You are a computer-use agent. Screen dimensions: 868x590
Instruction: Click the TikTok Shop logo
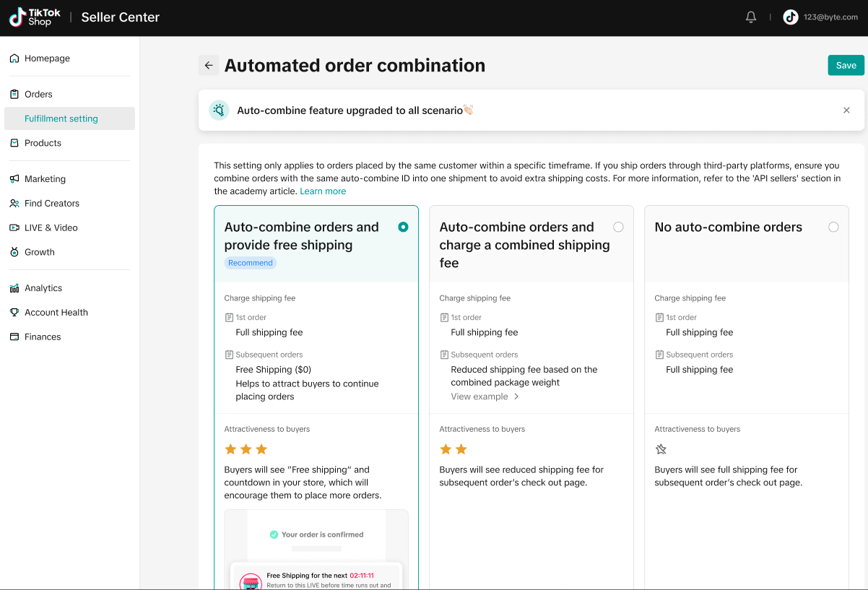(x=35, y=17)
